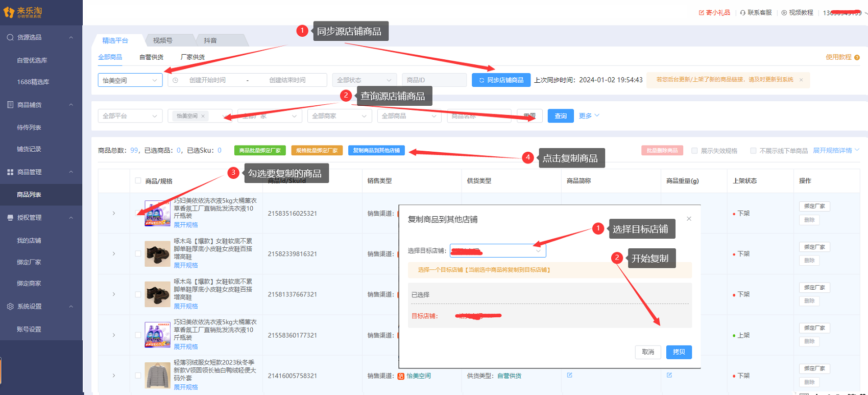
Task: Close the orange sync reminder notice
Action: click(801, 80)
